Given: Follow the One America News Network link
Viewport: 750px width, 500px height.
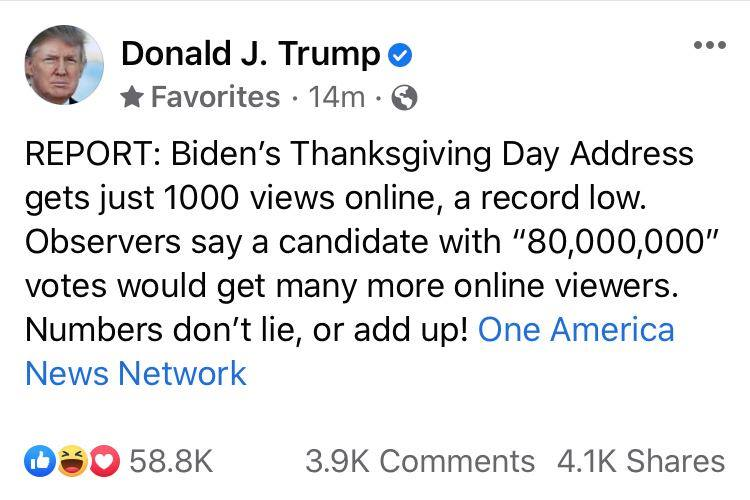Looking at the screenshot, I should tap(350, 351).
